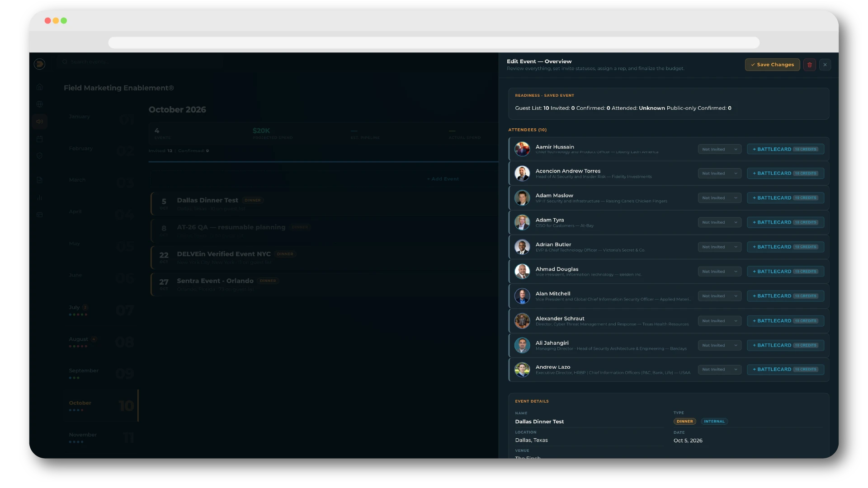Select February in the month list

click(101, 150)
